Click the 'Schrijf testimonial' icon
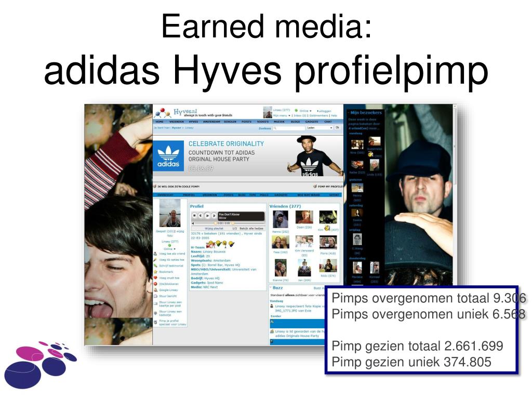532x399 pixels. coord(155,265)
